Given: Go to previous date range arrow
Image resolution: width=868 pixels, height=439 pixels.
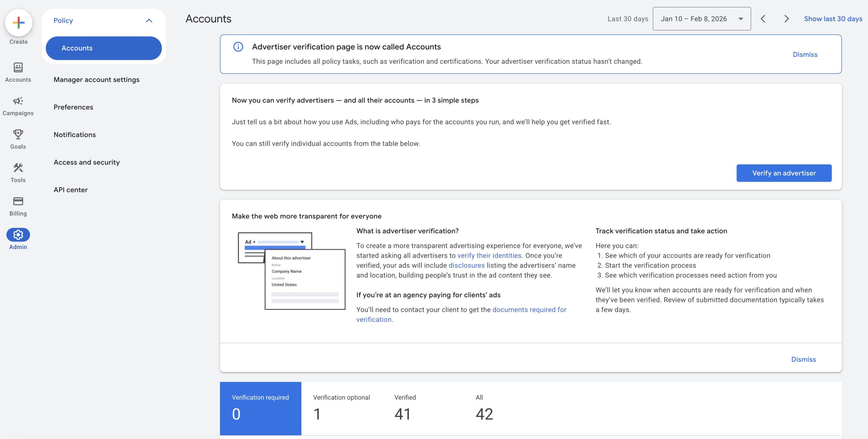Looking at the screenshot, I should pyautogui.click(x=763, y=19).
